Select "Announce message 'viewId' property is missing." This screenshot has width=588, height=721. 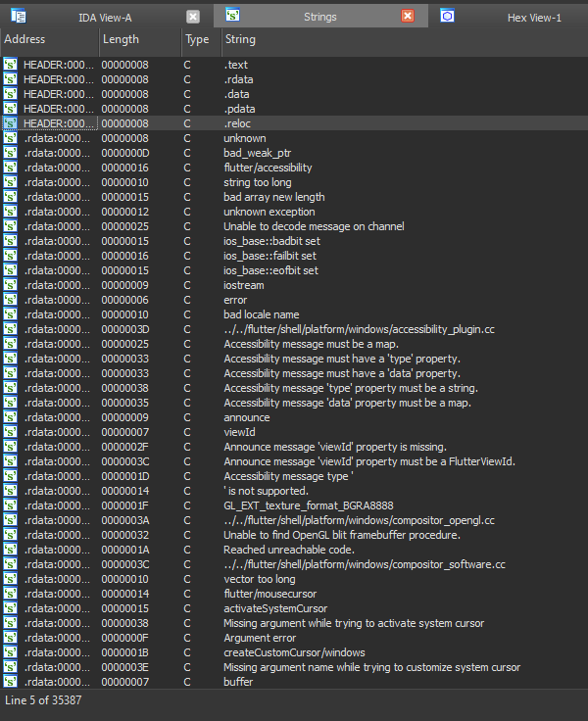[335, 447]
